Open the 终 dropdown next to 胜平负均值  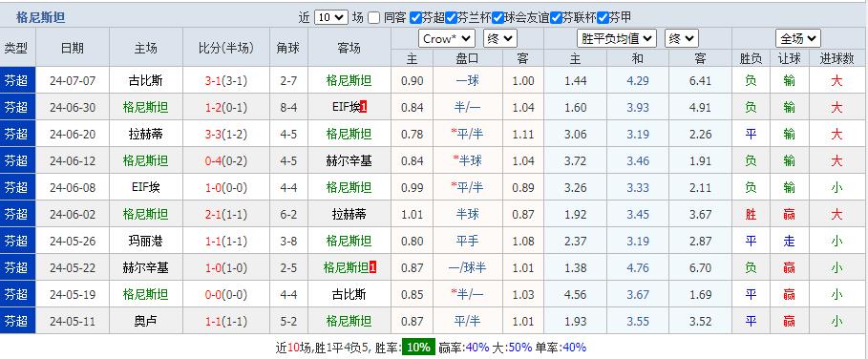(682, 39)
